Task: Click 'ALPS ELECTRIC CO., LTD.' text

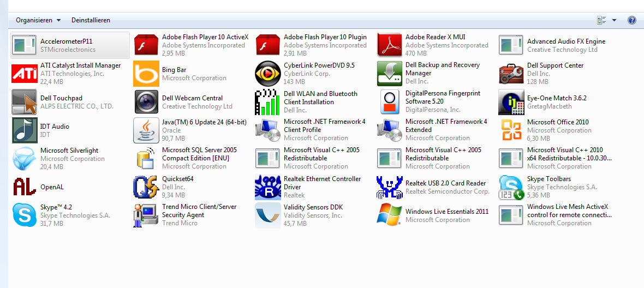Action: pos(77,106)
